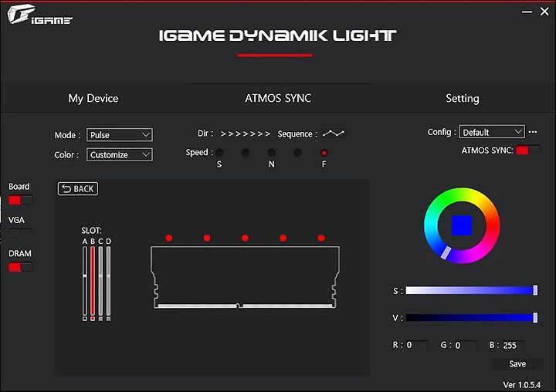Image resolution: width=556 pixels, height=392 pixels.
Task: Click the R value input field
Action: (x=417, y=344)
